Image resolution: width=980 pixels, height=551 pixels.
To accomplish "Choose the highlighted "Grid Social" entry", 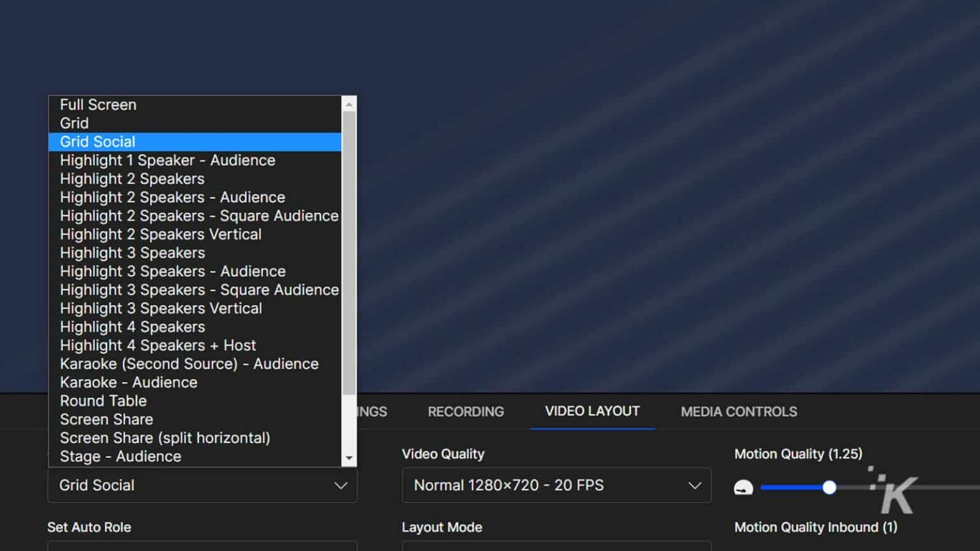I will click(97, 142).
